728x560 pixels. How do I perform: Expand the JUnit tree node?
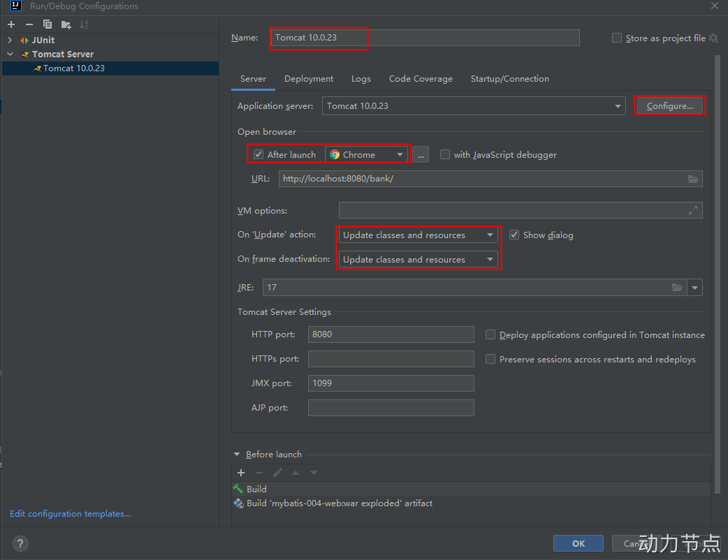point(10,40)
